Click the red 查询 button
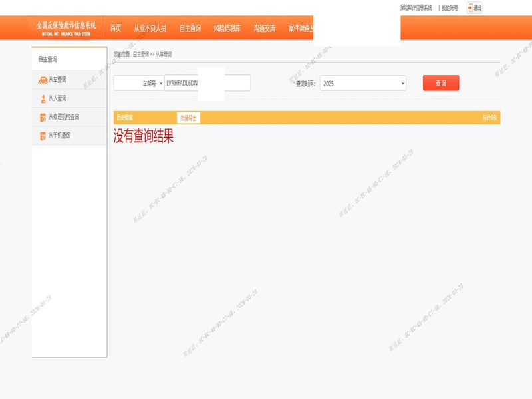This screenshot has height=399, width=532. click(441, 83)
